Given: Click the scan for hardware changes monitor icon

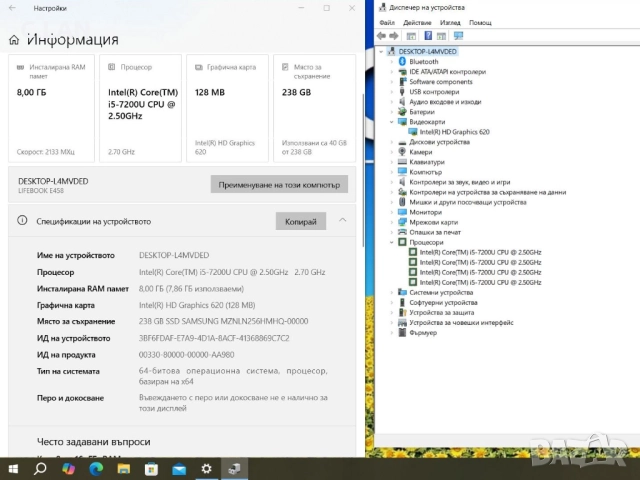Looking at the screenshot, I should pos(458,36).
